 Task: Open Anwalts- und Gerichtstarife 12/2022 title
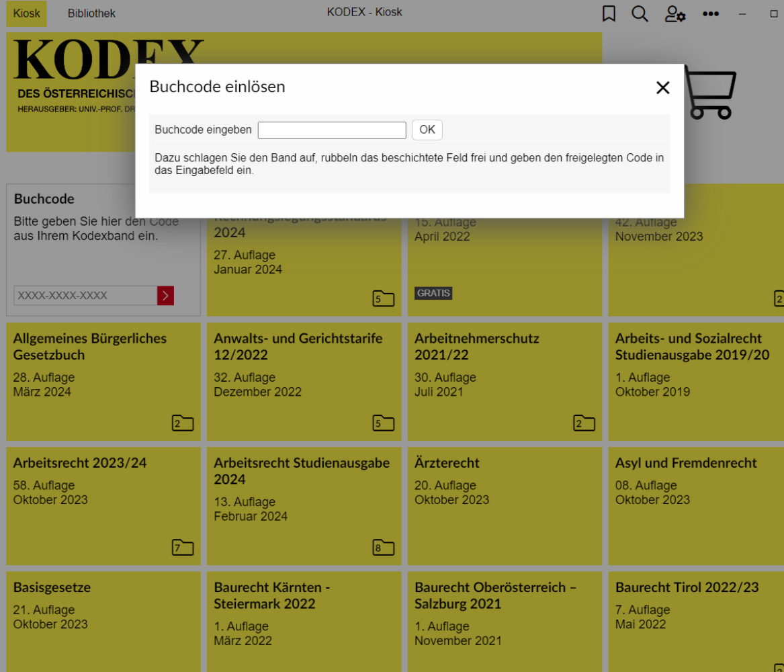(x=298, y=347)
